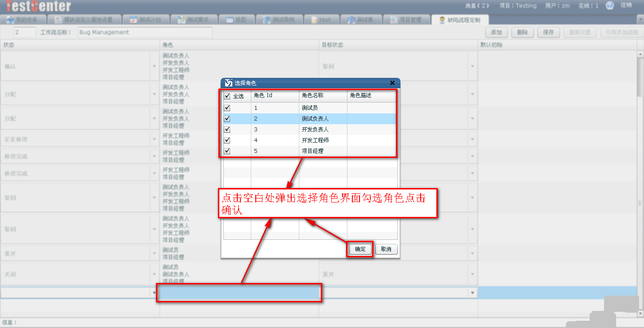The height and width of the screenshot is (328, 644).
Task: Click the 引用其他流程 button
Action: pos(622,32)
